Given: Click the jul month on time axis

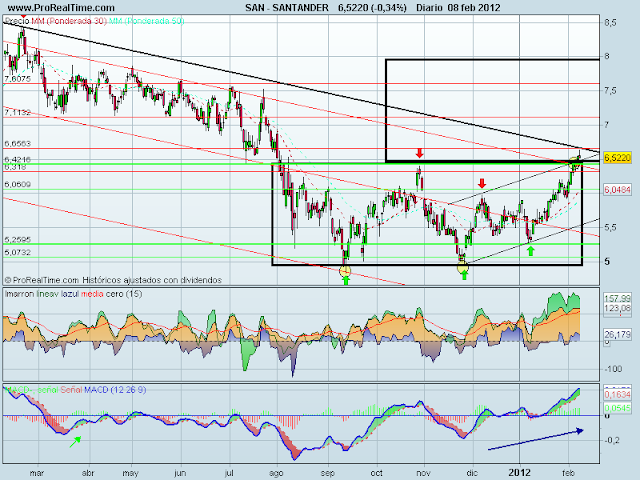Looking at the screenshot, I should click(229, 473).
